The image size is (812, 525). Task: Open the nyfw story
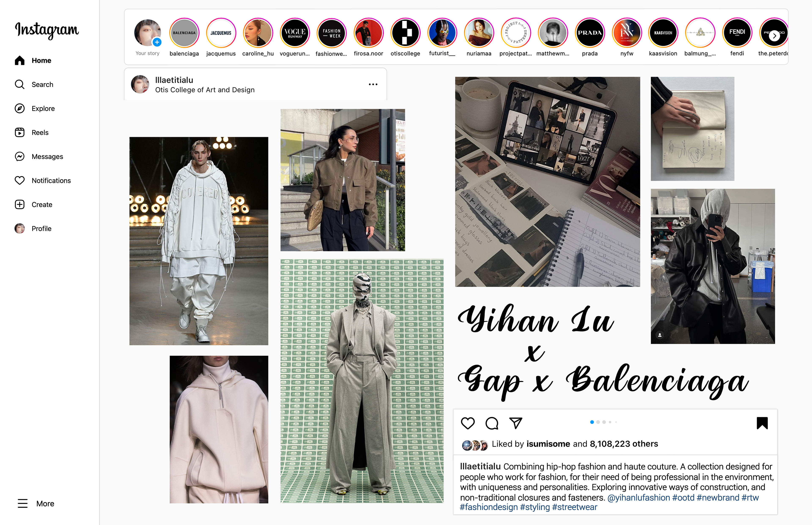627,37
